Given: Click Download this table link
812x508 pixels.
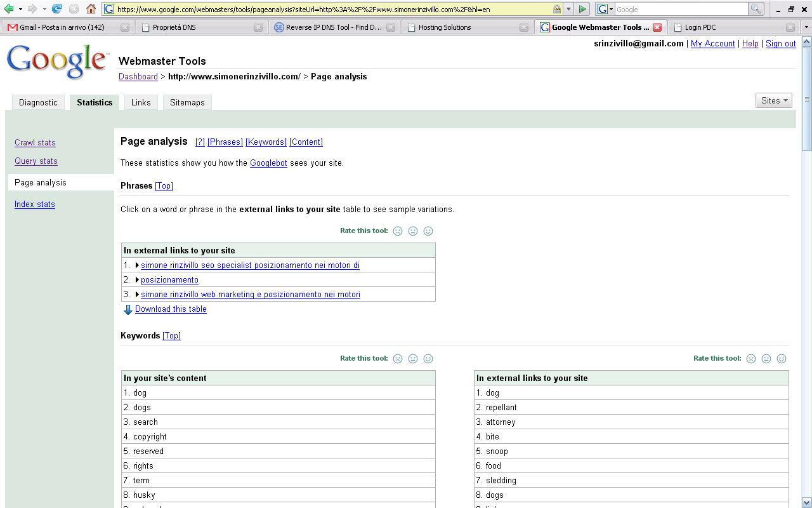Looking at the screenshot, I should click(171, 309).
